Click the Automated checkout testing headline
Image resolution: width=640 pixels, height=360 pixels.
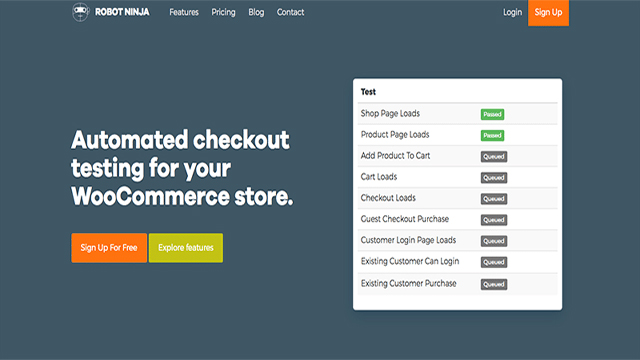point(182,168)
